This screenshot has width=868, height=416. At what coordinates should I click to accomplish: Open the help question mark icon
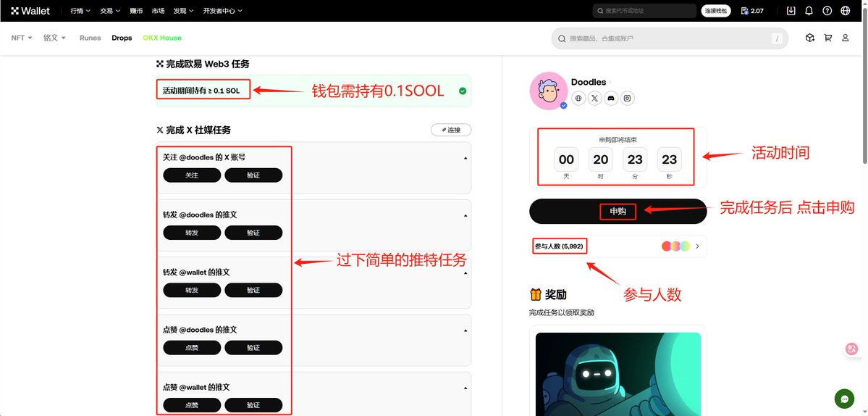pos(827,11)
